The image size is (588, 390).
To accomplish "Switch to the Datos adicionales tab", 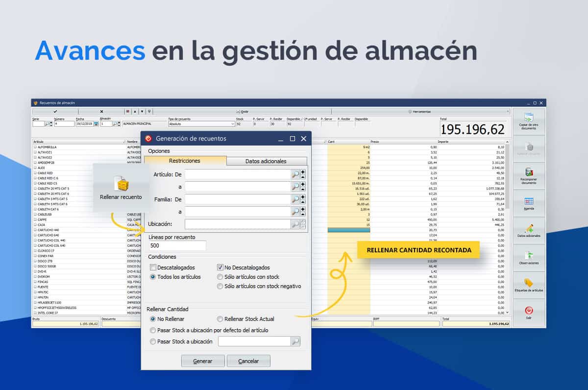I will [266, 161].
